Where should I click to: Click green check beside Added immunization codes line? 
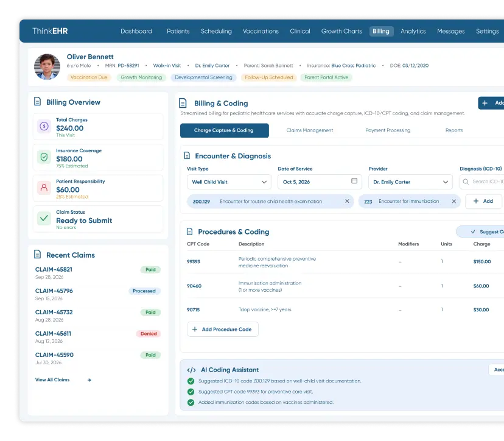tap(191, 403)
